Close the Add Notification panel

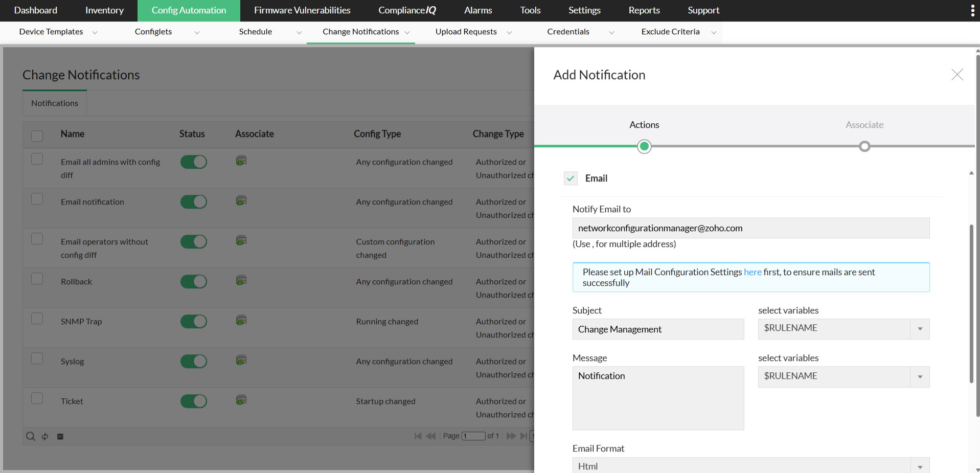957,75
